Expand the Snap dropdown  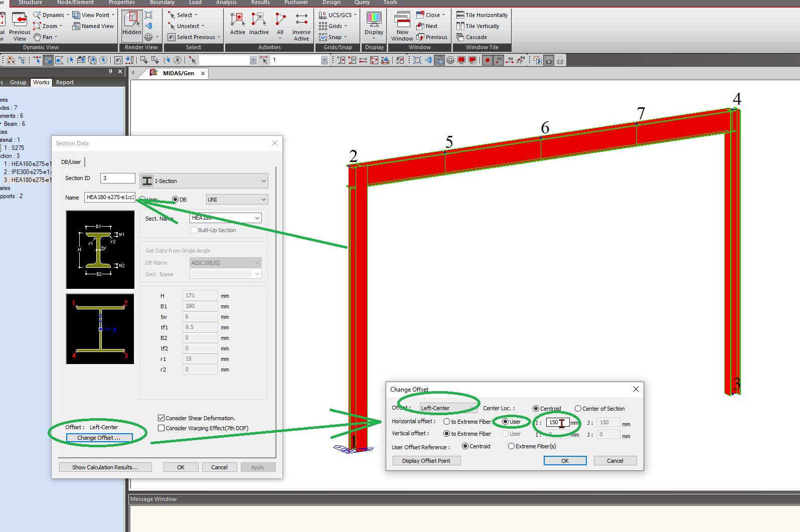point(346,37)
